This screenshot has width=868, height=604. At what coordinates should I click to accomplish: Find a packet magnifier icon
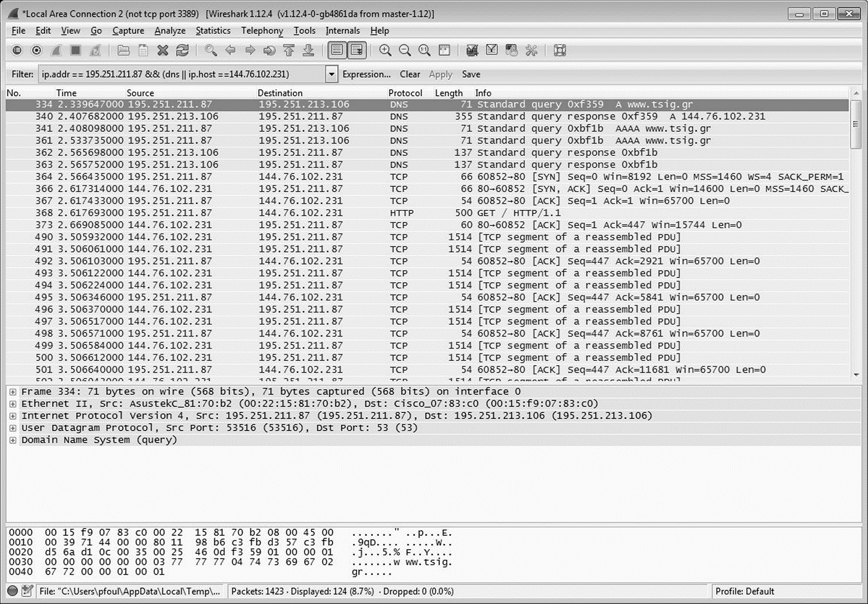coord(210,50)
